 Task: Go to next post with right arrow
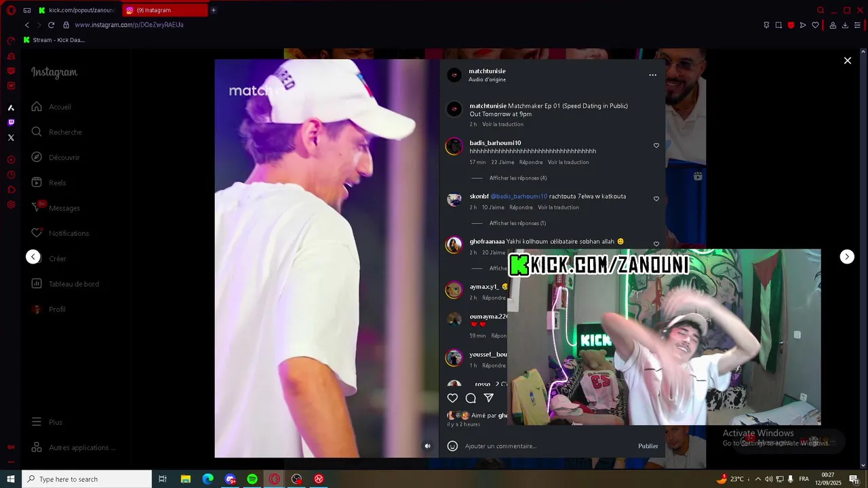click(x=847, y=256)
